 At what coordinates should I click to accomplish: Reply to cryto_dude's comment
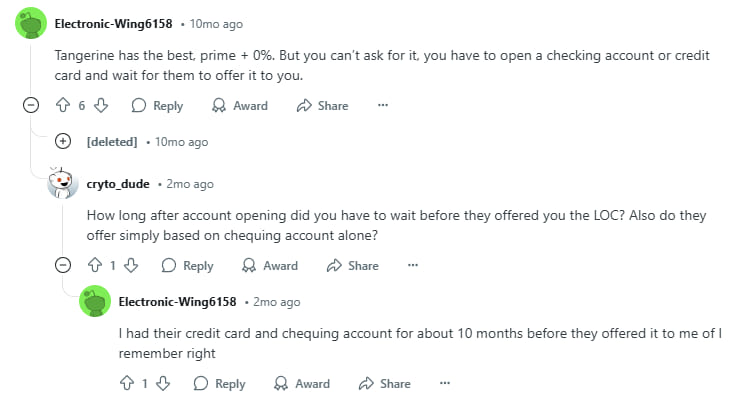(187, 265)
